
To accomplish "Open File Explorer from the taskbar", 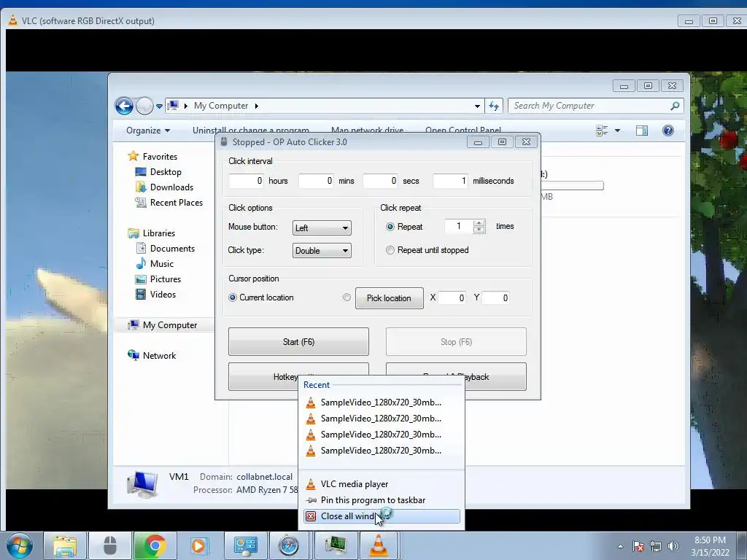I will click(65, 545).
